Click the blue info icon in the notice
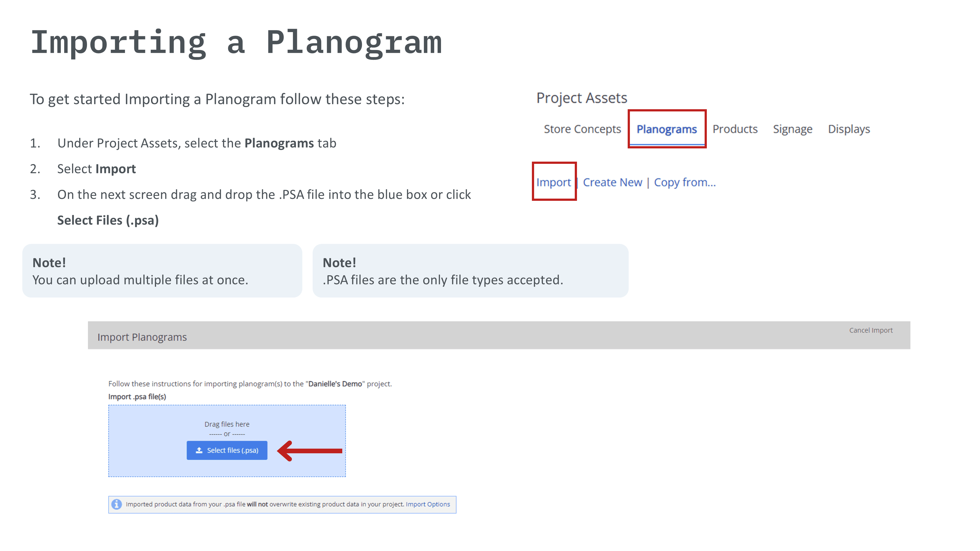This screenshot has height=551, width=980. pyautogui.click(x=117, y=504)
